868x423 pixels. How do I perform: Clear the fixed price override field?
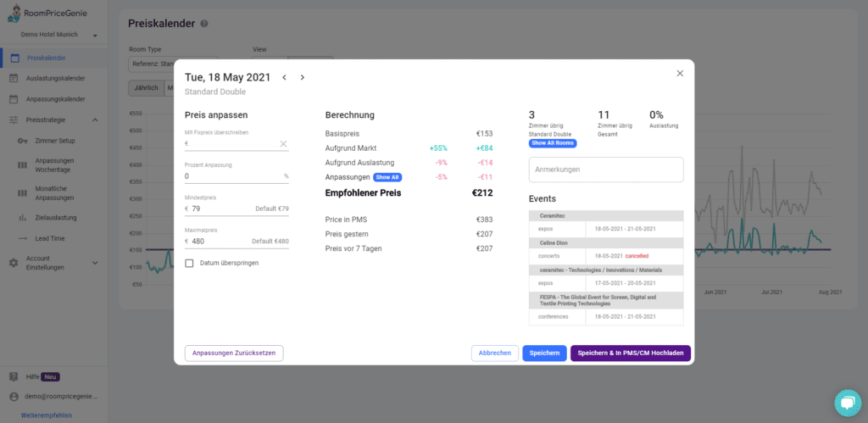pyautogui.click(x=283, y=144)
